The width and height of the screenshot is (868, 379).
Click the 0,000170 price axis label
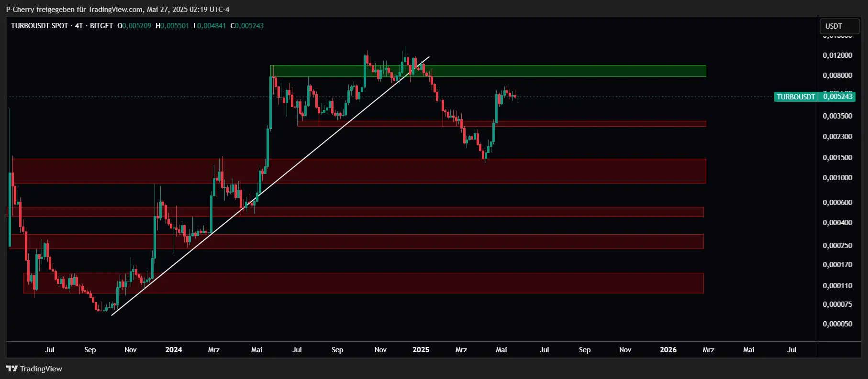(x=837, y=265)
